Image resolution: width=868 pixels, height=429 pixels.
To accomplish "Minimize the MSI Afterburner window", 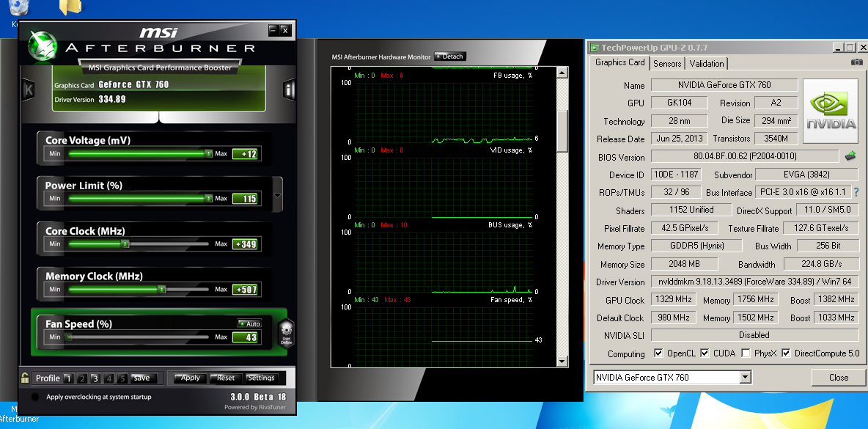I will 273,31.
